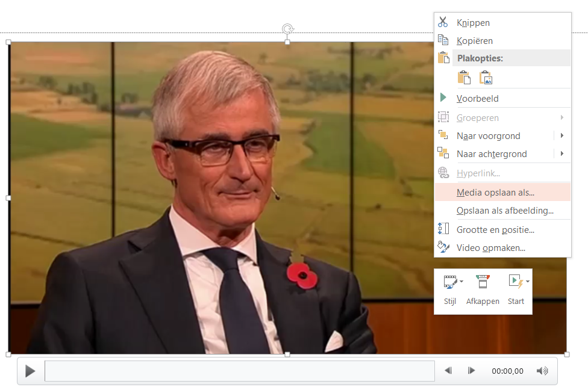The height and width of the screenshot is (390, 588).
Task: Click the top-center resize handle
Action: coord(287,42)
